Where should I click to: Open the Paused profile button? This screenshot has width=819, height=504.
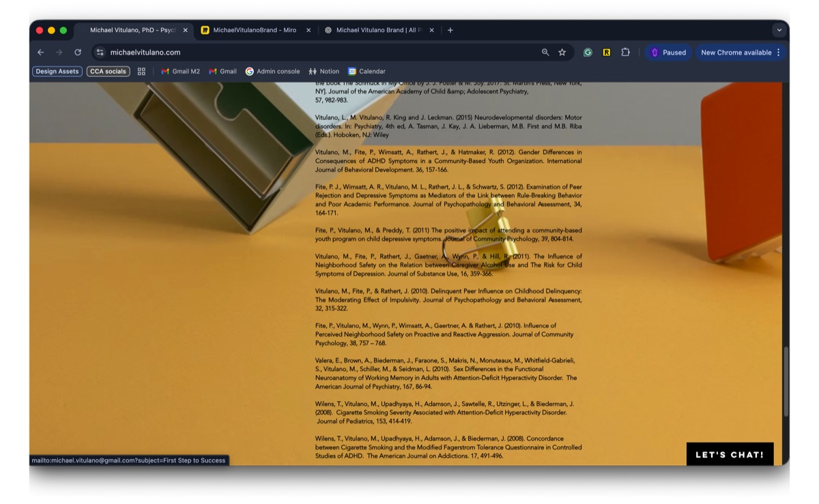(x=668, y=53)
